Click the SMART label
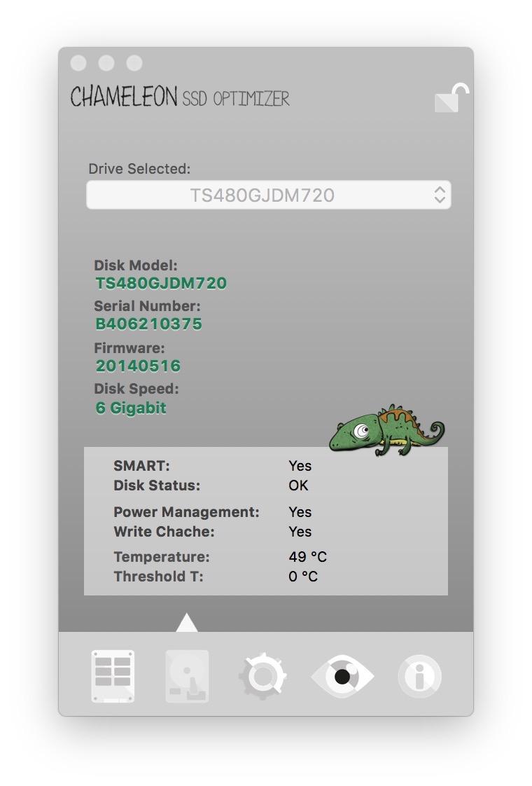The height and width of the screenshot is (786, 532). pos(142,466)
